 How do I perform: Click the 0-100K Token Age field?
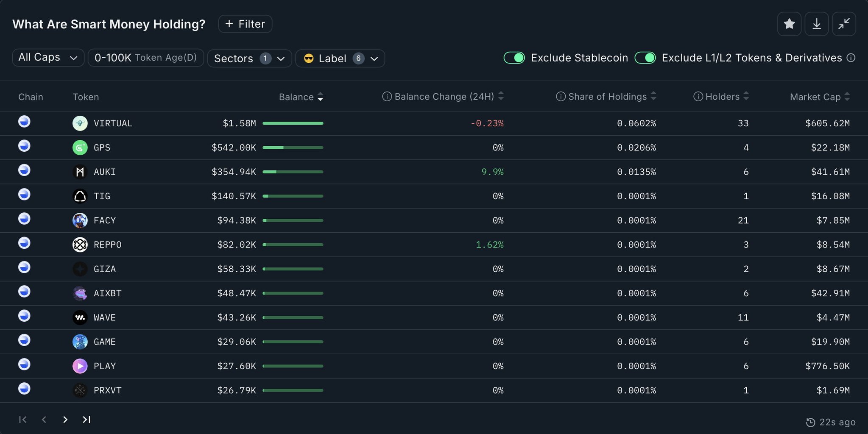click(145, 58)
